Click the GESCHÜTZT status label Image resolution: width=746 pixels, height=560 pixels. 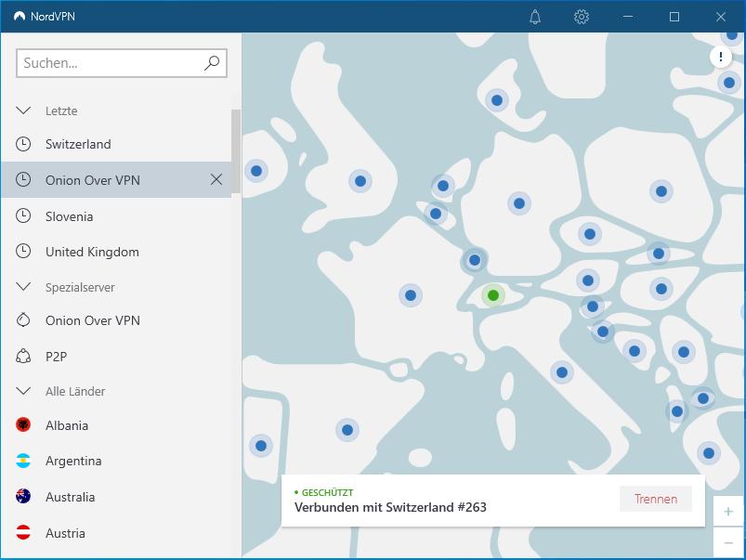pyautogui.click(x=327, y=492)
